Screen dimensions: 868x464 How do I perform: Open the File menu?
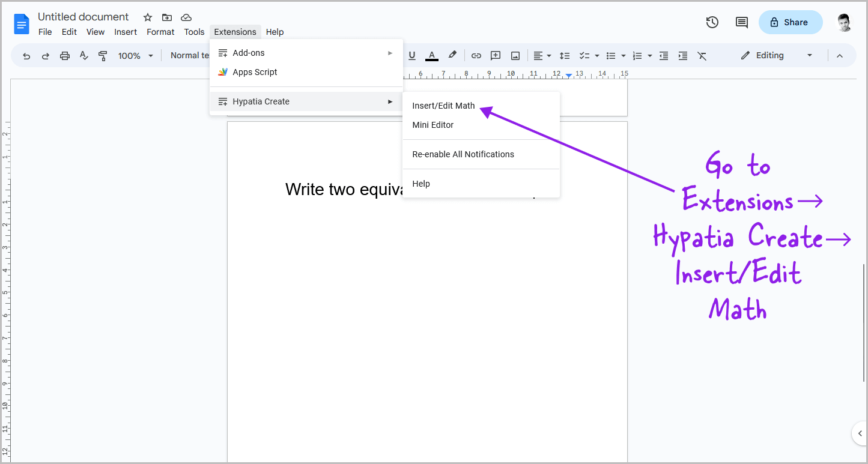coord(45,32)
